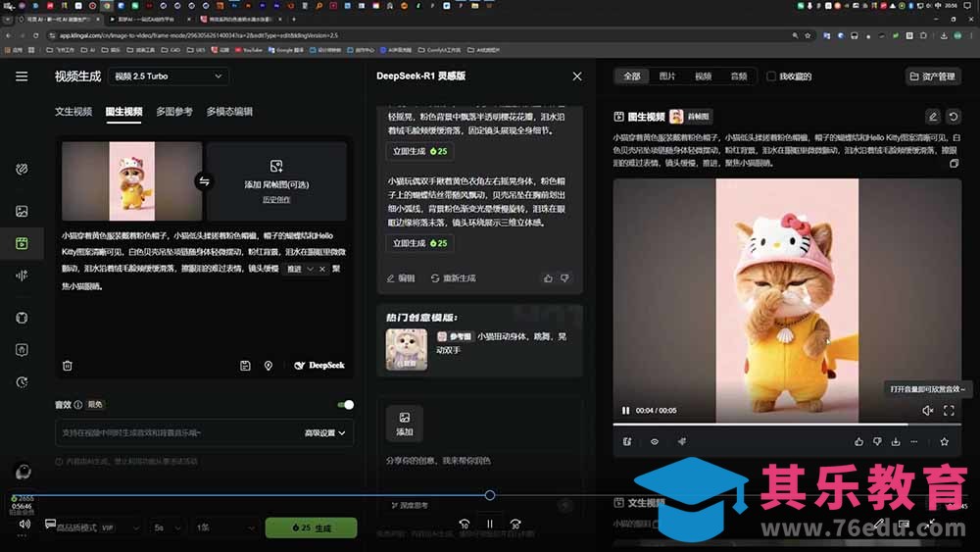Screen dimensions: 980x552
Task: Open more options ellipsis under video
Action: click(x=913, y=442)
